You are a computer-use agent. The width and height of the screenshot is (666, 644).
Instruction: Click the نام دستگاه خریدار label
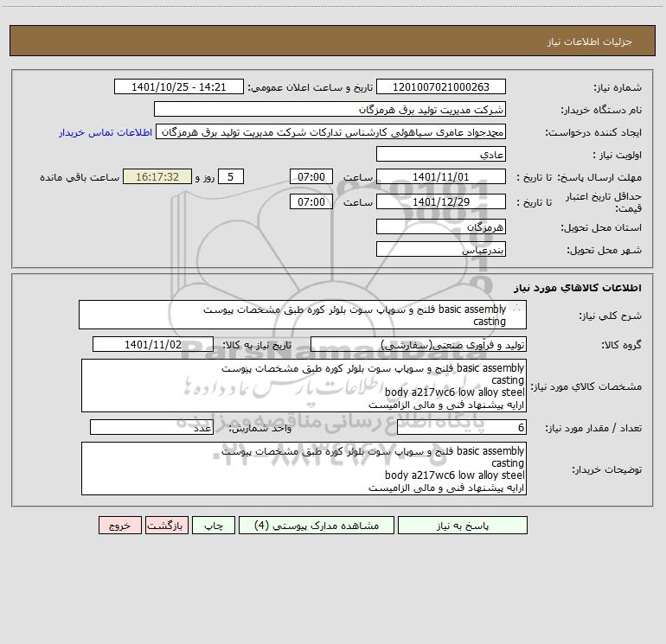pos(601,110)
